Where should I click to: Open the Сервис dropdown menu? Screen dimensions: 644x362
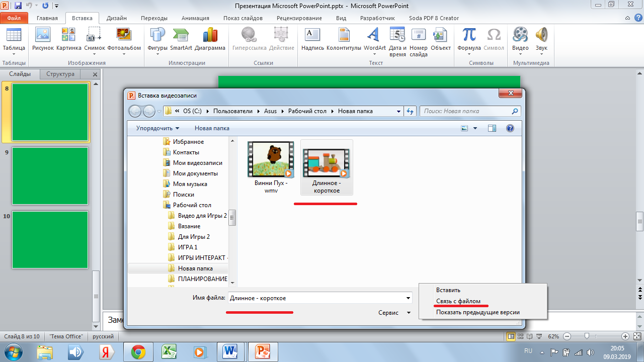pos(393,312)
